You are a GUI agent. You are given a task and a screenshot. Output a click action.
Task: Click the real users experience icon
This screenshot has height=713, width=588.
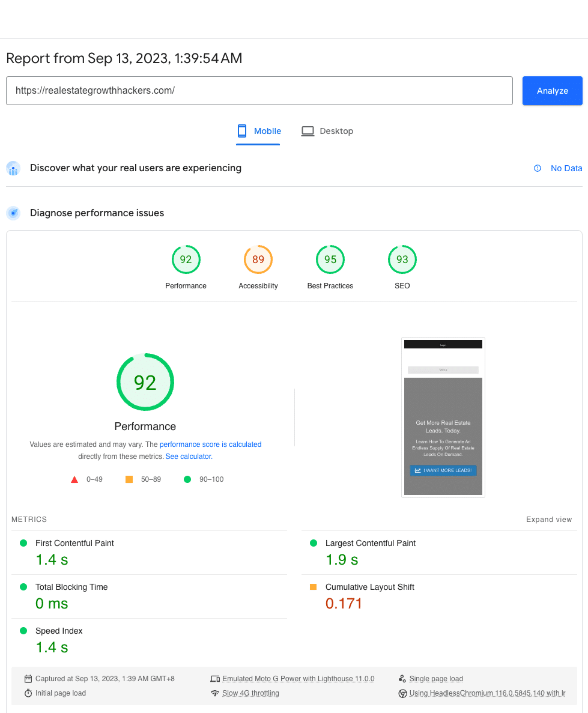point(13,168)
